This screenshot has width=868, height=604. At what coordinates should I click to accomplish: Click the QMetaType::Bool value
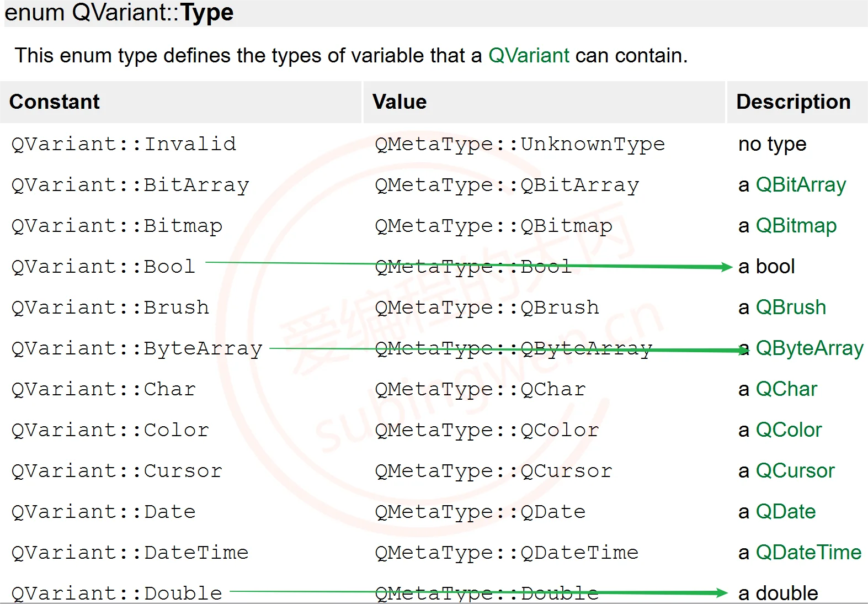click(473, 267)
